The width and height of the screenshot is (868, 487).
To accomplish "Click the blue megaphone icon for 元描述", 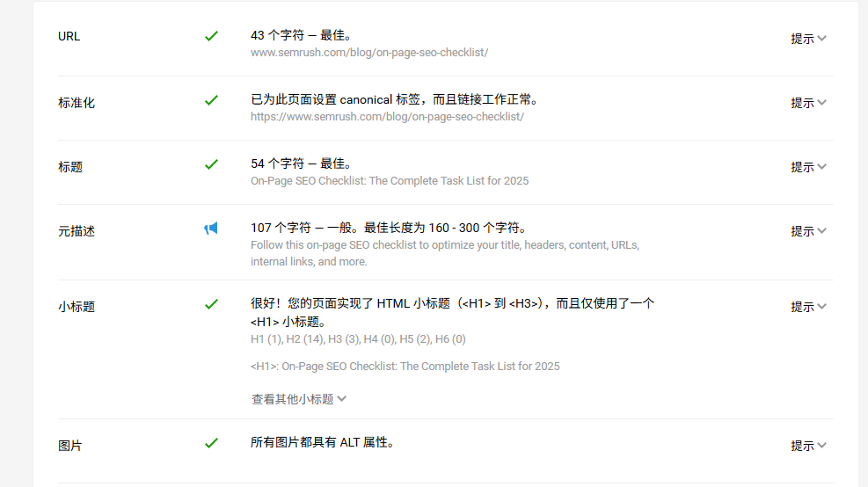I will pyautogui.click(x=211, y=229).
